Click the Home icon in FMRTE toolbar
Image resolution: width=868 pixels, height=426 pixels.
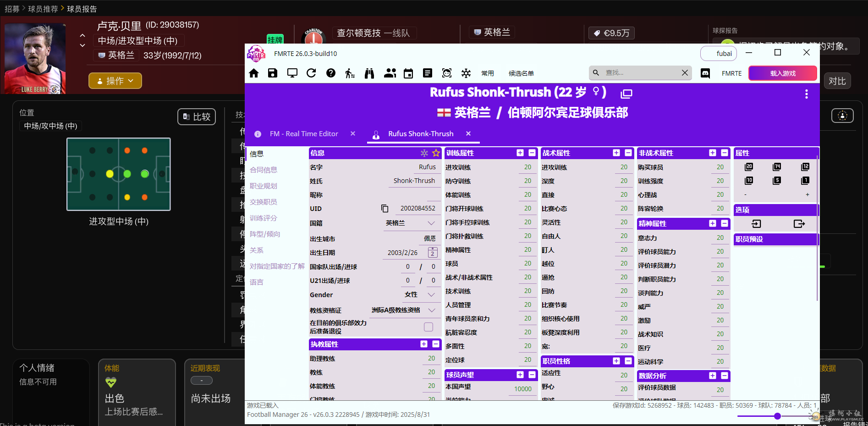pos(254,73)
